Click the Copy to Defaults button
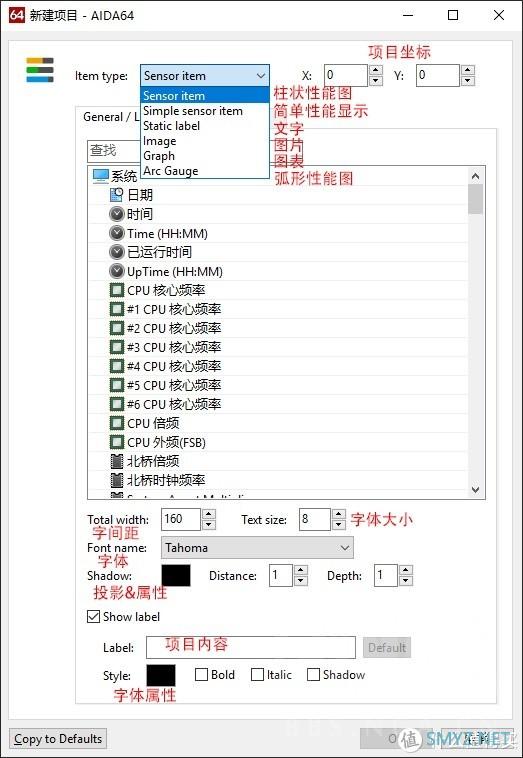 [58, 739]
